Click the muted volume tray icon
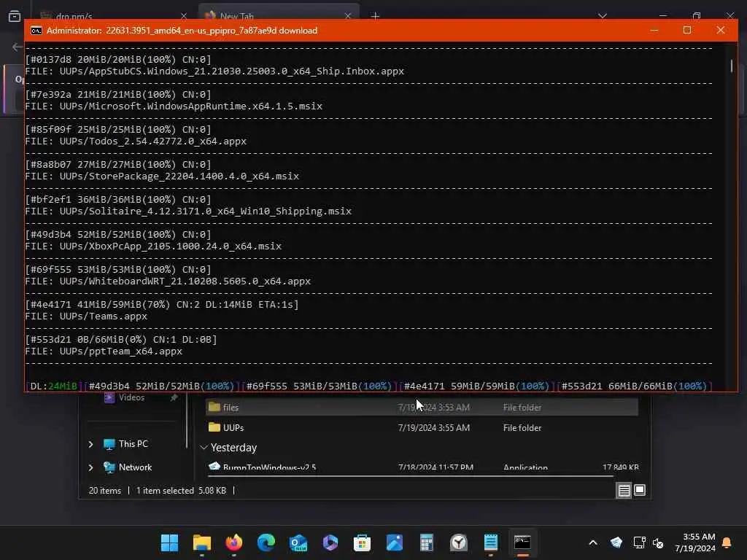The width and height of the screenshot is (747, 560). pyautogui.click(x=658, y=542)
